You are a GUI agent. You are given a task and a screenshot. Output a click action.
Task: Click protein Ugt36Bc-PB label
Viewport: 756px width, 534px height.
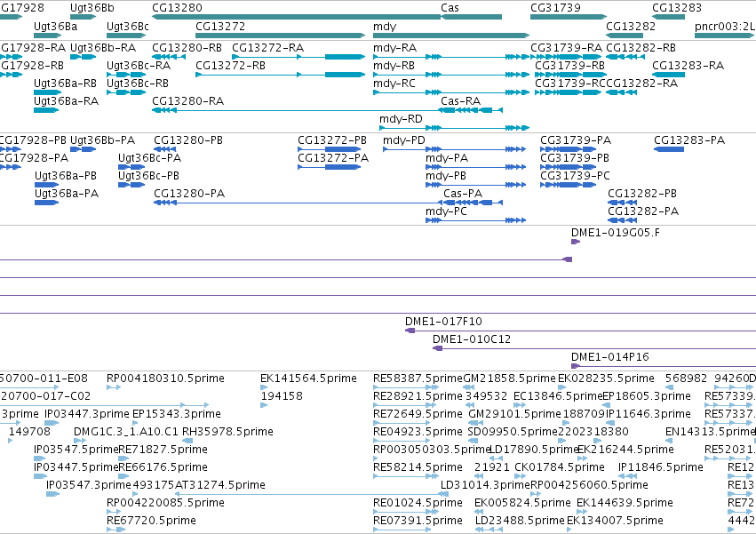coord(148,176)
